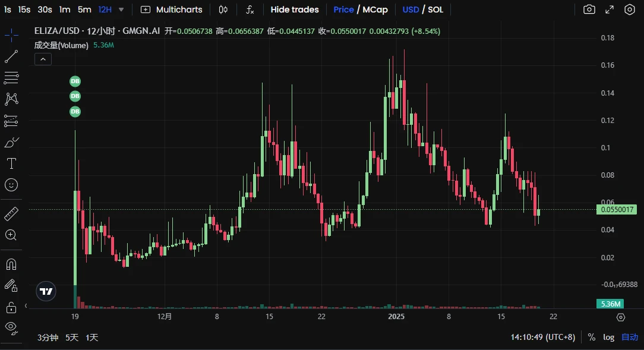Click the top DB trade marker
644x350 pixels.
tap(75, 81)
